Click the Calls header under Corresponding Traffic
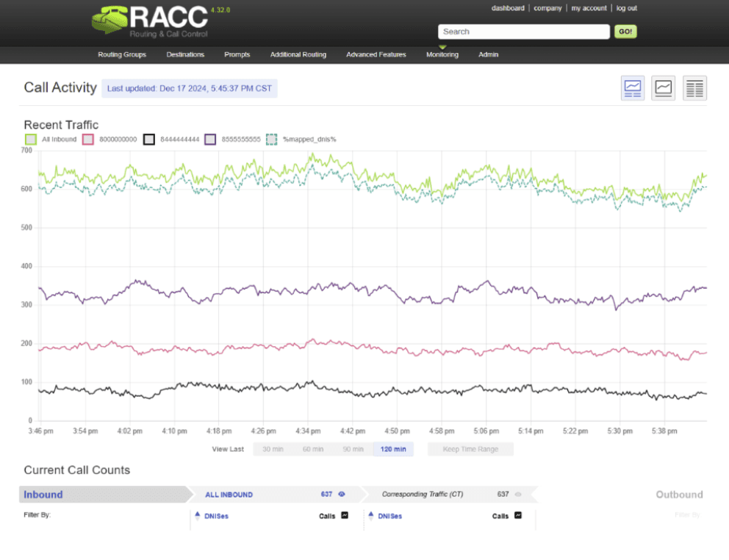Viewport: 729px width, 560px height. click(500, 516)
